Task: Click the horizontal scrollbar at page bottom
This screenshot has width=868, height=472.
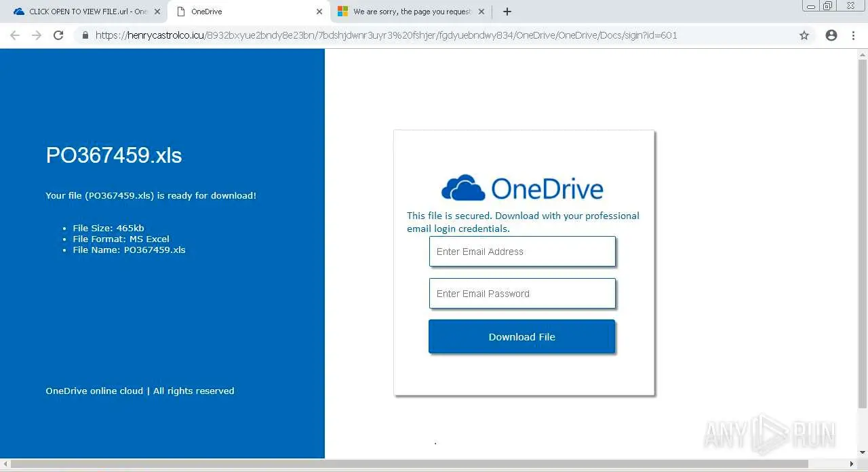Action: coord(427,465)
